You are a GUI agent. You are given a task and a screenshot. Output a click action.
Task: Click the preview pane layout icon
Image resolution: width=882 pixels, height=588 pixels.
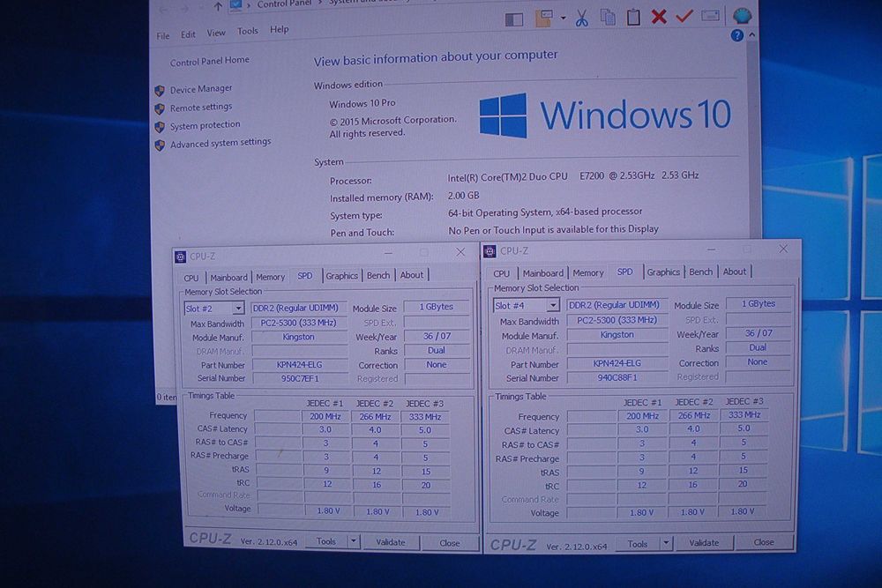(514, 20)
